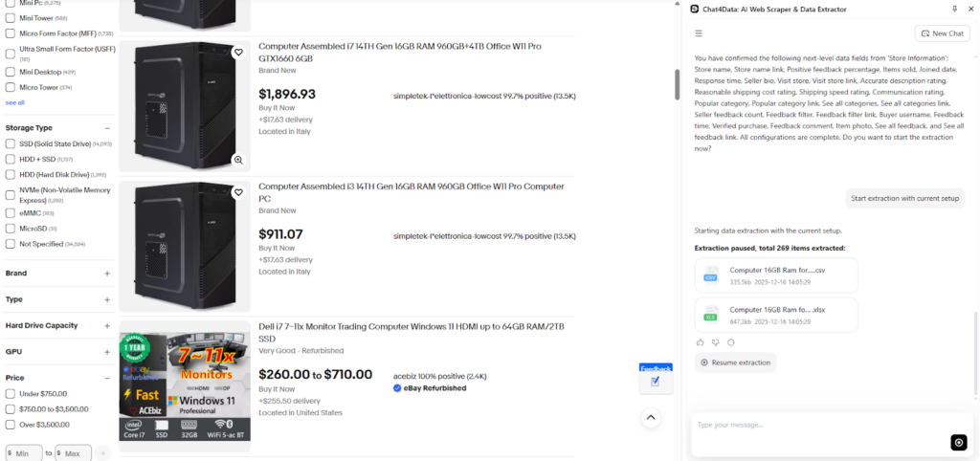Open see all form factor link
This screenshot has width=980, height=461.
pyautogui.click(x=15, y=102)
